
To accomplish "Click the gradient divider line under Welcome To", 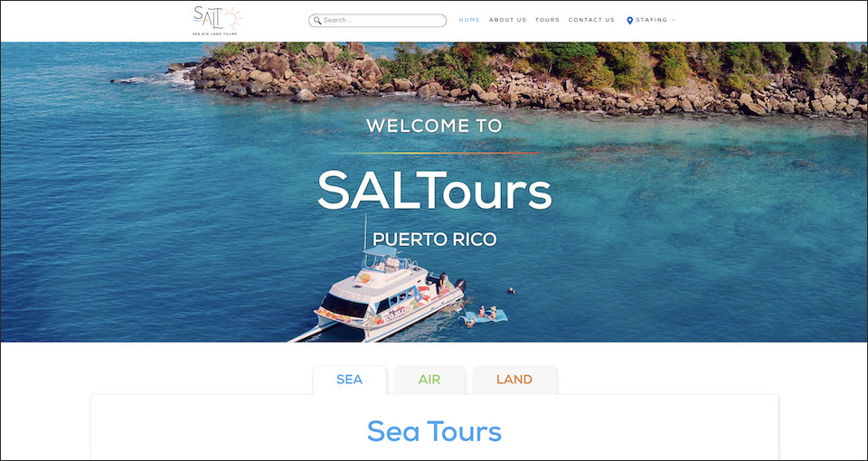I will tap(435, 154).
